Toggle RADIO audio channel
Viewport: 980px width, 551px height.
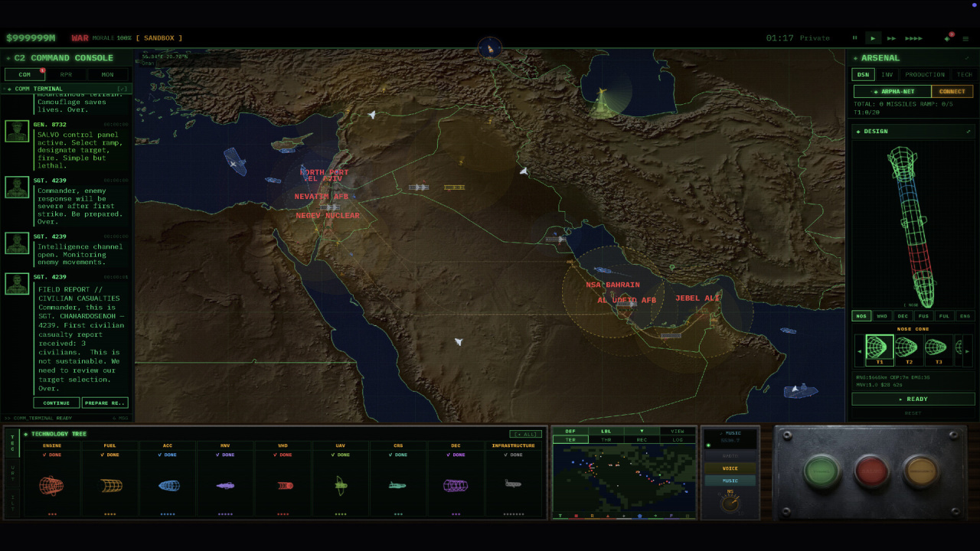(x=730, y=456)
